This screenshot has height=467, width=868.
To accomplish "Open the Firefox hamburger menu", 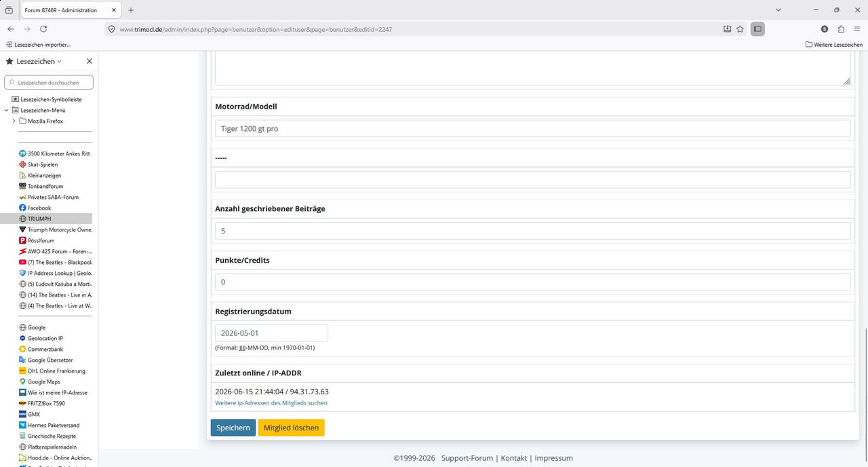I will [857, 29].
